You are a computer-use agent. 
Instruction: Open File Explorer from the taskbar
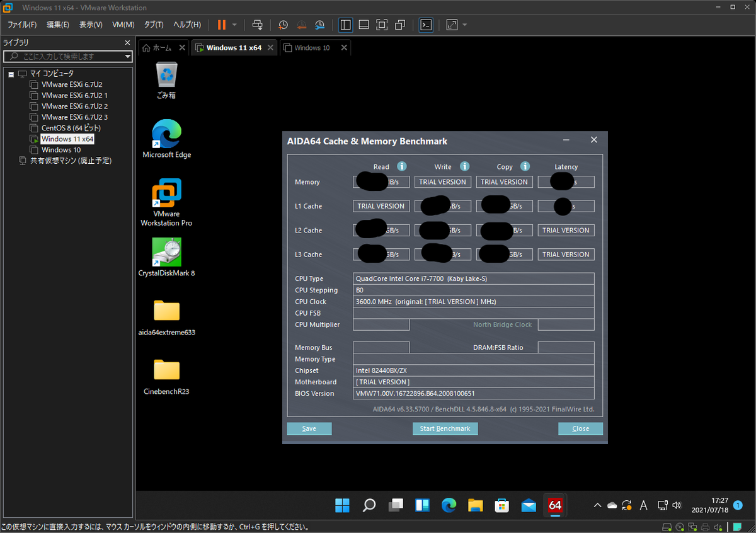pos(475,505)
